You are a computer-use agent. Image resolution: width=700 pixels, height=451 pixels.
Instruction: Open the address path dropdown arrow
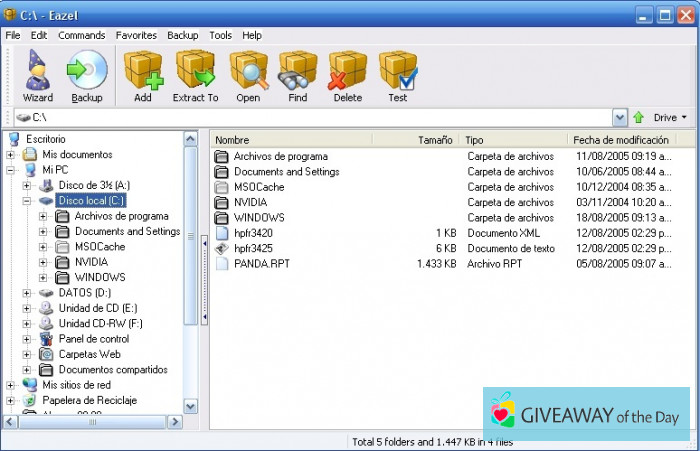coord(620,118)
